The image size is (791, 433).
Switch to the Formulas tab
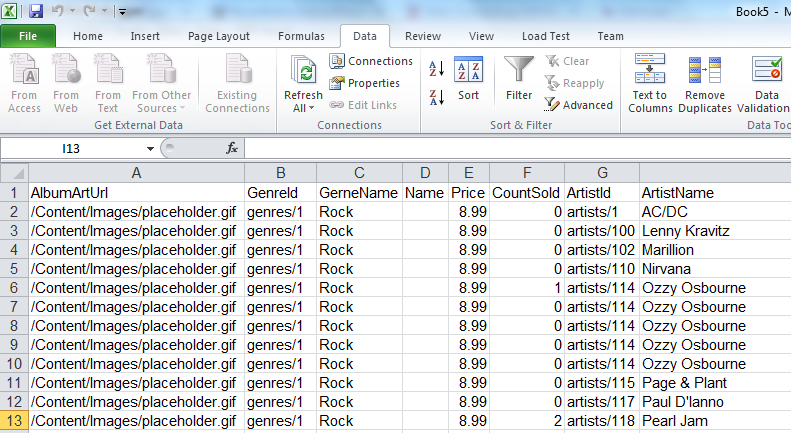click(x=301, y=36)
